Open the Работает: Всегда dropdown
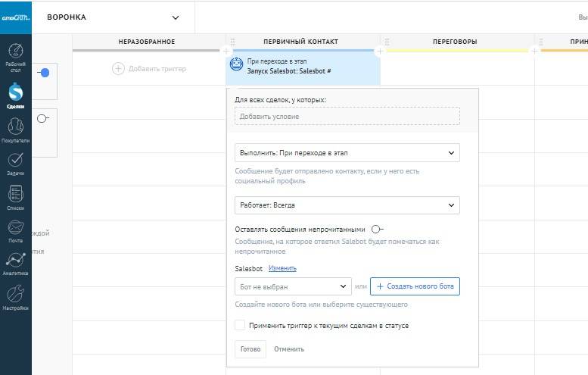Screen dimensions: 588x375 tap(347, 205)
